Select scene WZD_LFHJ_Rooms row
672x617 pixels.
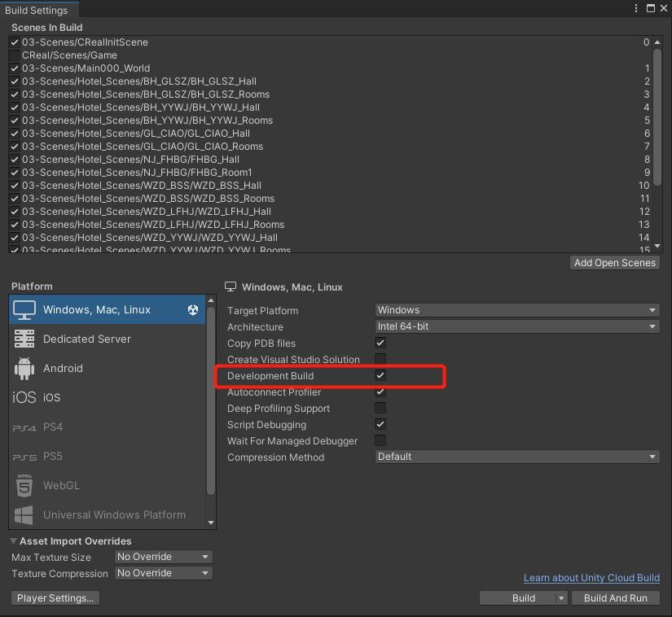click(330, 225)
